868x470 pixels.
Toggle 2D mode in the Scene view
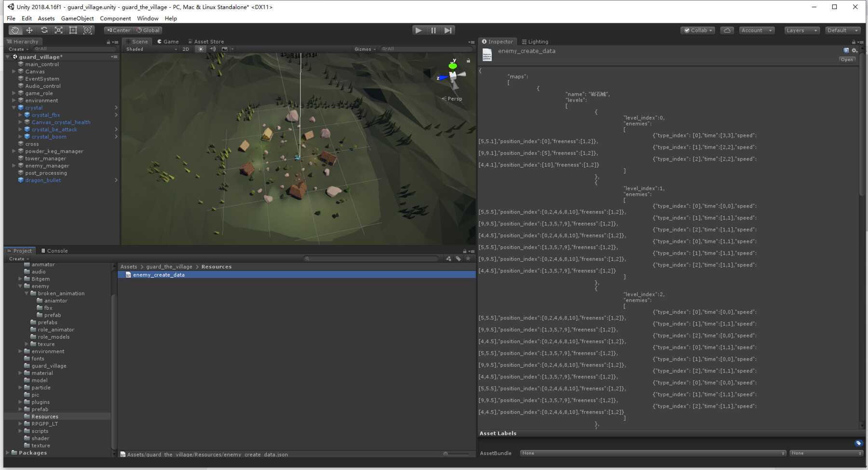point(186,49)
